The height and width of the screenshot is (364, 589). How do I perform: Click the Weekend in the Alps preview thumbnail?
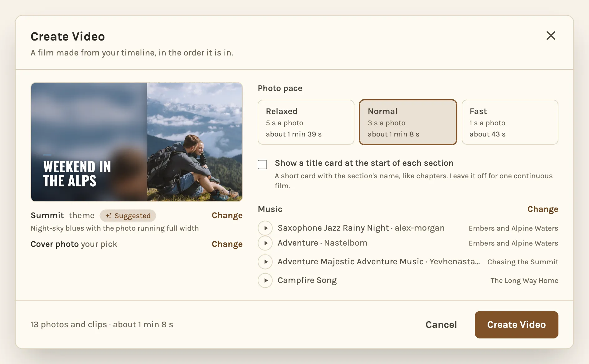137,142
